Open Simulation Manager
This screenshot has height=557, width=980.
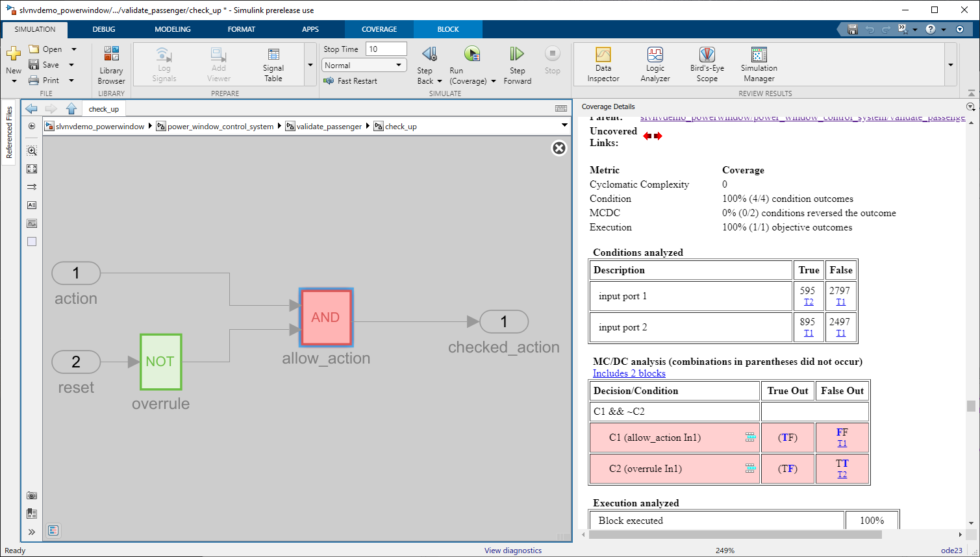tap(759, 64)
